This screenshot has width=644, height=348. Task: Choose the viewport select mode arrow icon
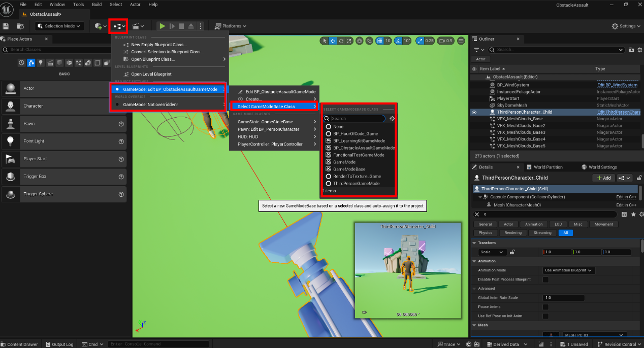click(x=325, y=41)
